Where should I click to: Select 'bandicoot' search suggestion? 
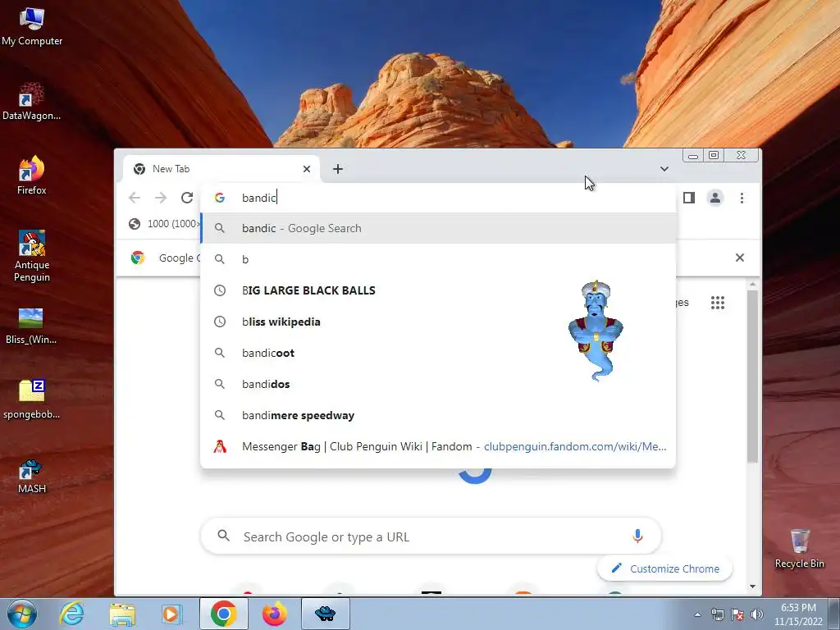(438, 353)
